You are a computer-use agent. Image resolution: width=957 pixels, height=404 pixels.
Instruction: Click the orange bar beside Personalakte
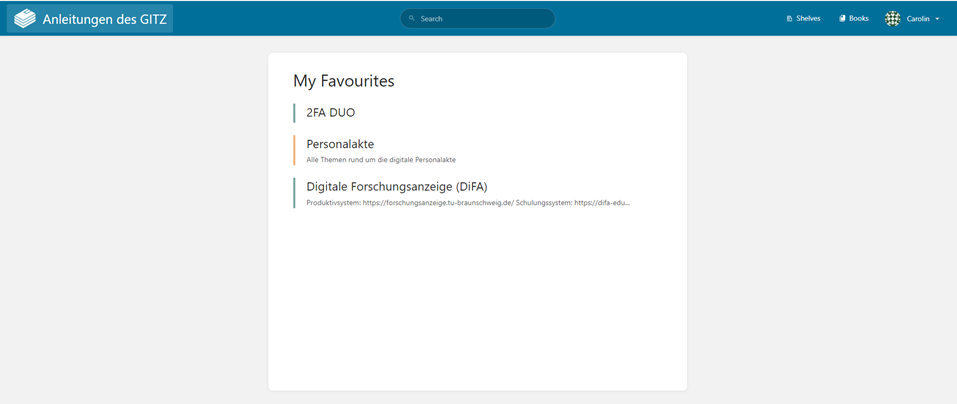tap(294, 150)
